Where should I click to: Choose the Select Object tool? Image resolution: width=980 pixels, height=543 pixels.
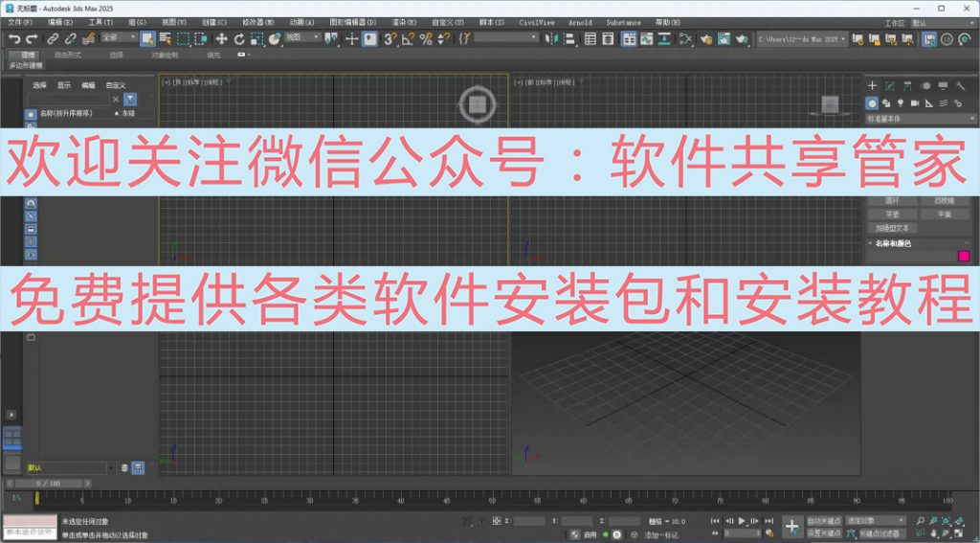pyautogui.click(x=147, y=38)
